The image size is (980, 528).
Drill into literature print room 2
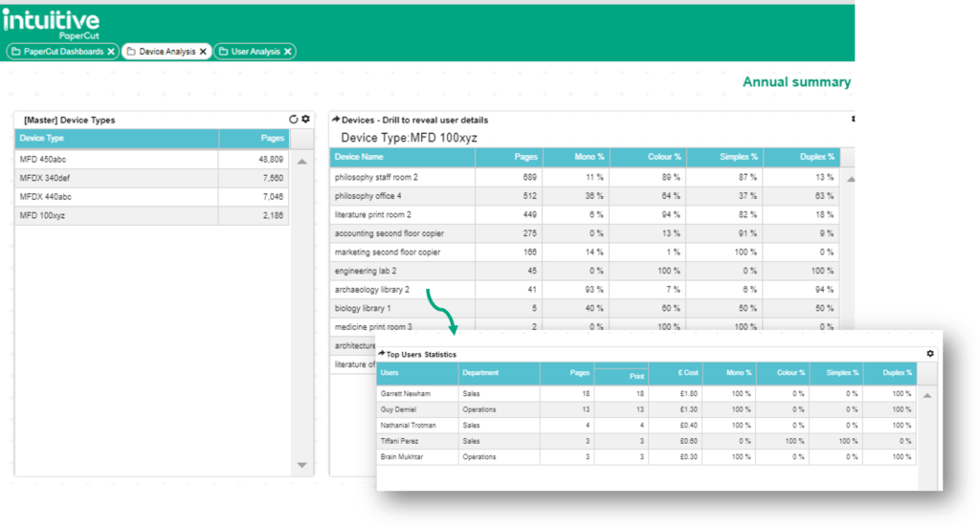point(585,215)
